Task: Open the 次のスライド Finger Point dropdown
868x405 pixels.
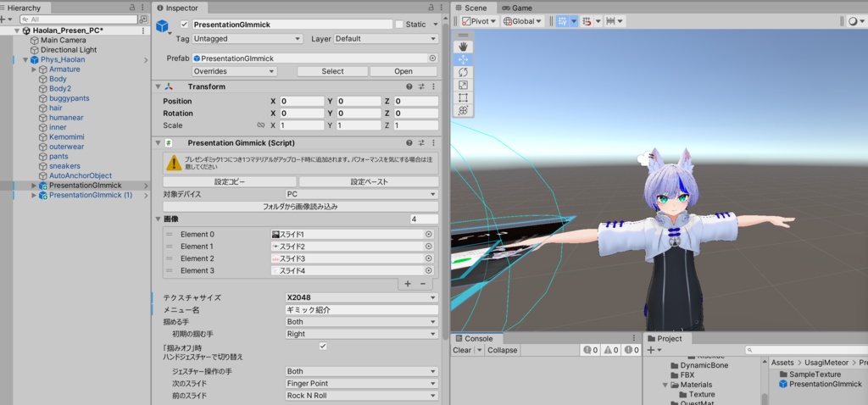Action: click(361, 384)
